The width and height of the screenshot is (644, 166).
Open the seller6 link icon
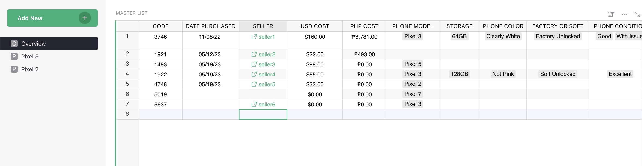(254, 104)
